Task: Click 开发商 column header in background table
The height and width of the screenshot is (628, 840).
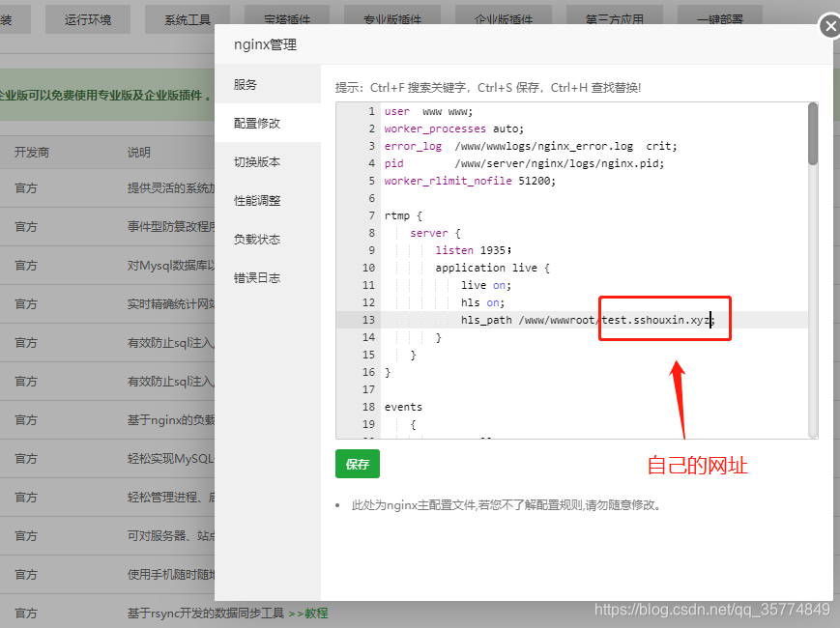Action: tap(32, 152)
